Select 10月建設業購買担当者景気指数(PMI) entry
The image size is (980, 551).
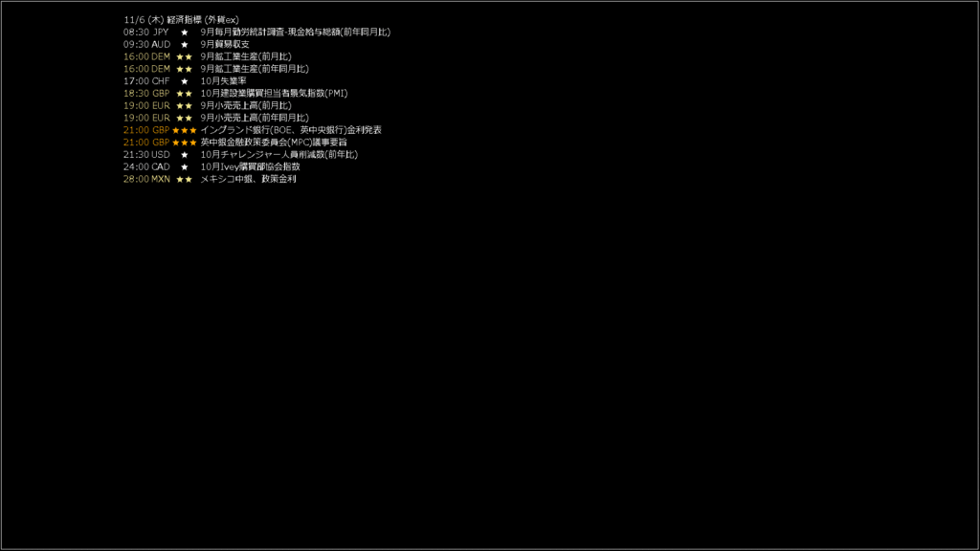(274, 93)
